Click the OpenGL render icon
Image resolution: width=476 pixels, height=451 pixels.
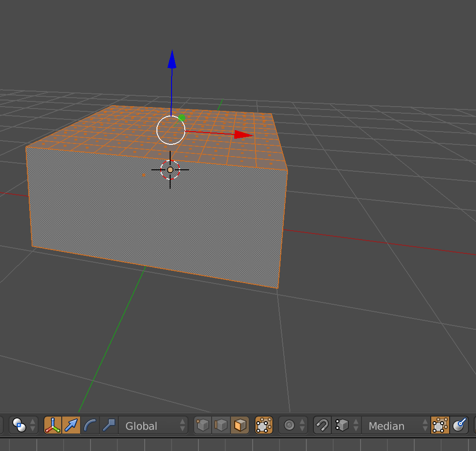(459, 425)
